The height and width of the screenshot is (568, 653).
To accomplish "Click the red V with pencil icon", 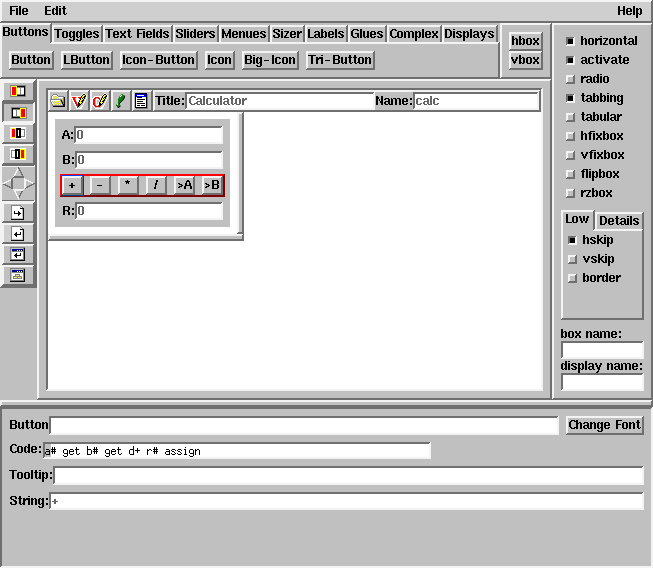I will (x=79, y=101).
